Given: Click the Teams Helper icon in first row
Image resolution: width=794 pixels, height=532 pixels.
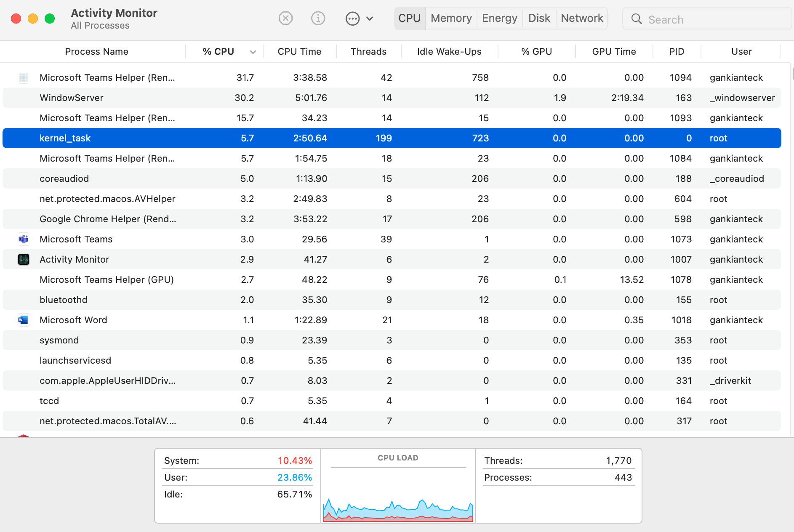Looking at the screenshot, I should point(24,77).
